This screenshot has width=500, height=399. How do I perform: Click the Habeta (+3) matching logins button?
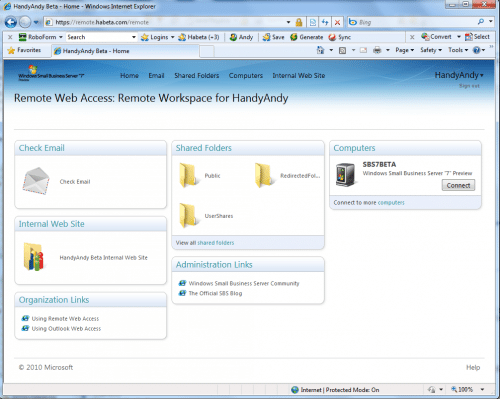pyautogui.click(x=199, y=37)
